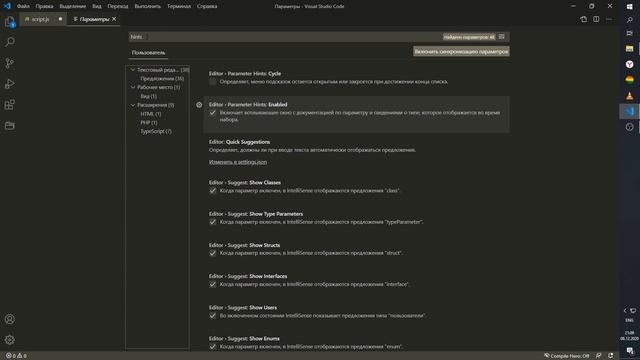The image size is (640, 360).
Task: Open notifications bell in status bar
Action: tap(611, 356)
